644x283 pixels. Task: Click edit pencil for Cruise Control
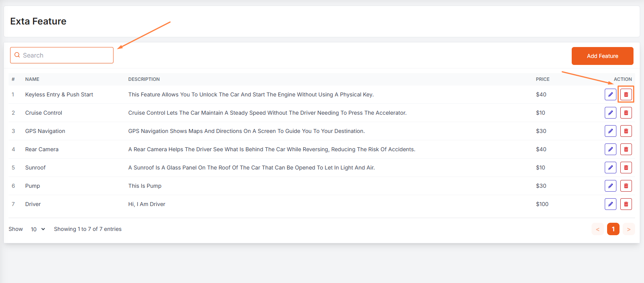click(x=610, y=113)
